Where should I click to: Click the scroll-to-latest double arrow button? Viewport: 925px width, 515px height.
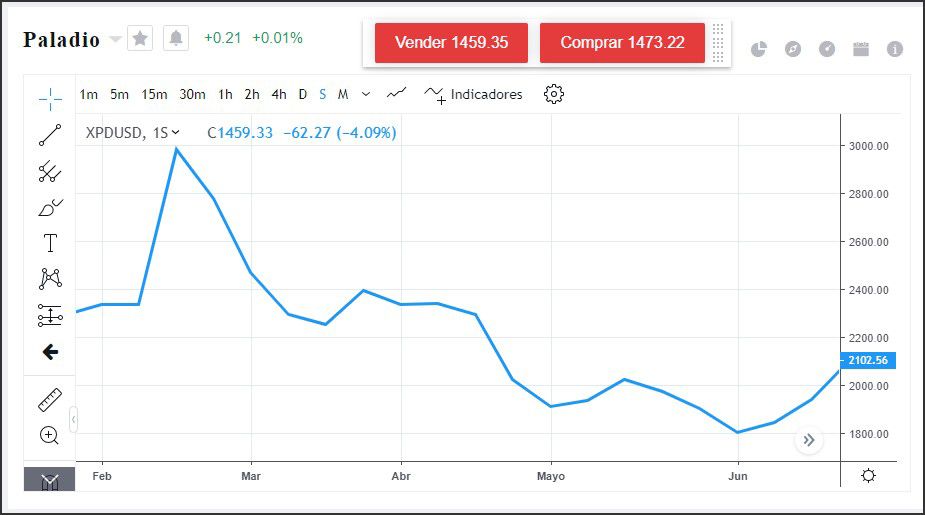(809, 440)
